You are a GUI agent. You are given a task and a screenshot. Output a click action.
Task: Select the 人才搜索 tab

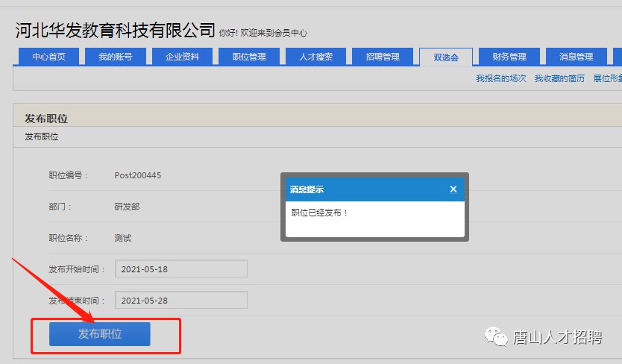click(x=316, y=57)
